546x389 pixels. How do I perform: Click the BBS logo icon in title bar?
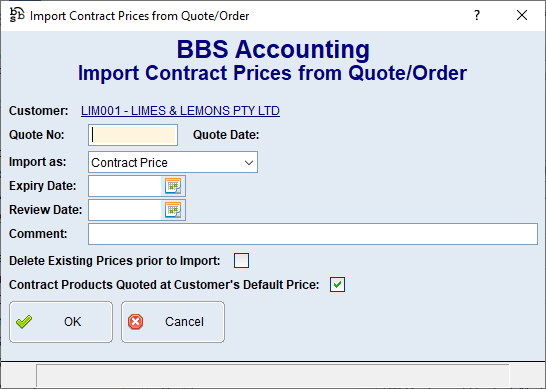17,15
